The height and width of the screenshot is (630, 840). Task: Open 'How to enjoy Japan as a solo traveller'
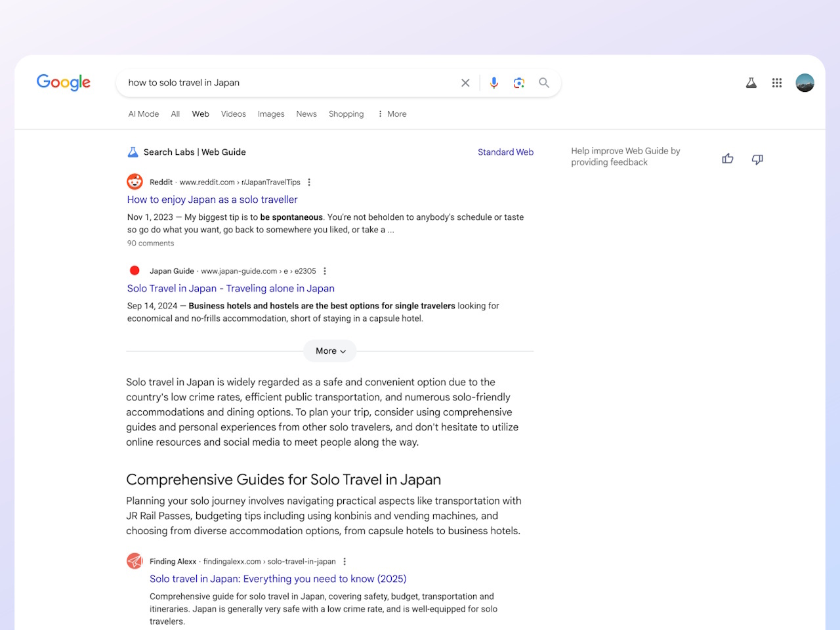coord(212,199)
